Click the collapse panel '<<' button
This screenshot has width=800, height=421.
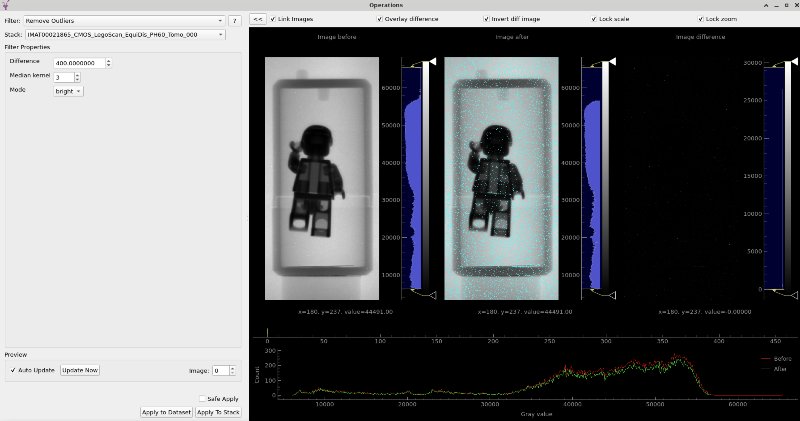pyautogui.click(x=257, y=19)
